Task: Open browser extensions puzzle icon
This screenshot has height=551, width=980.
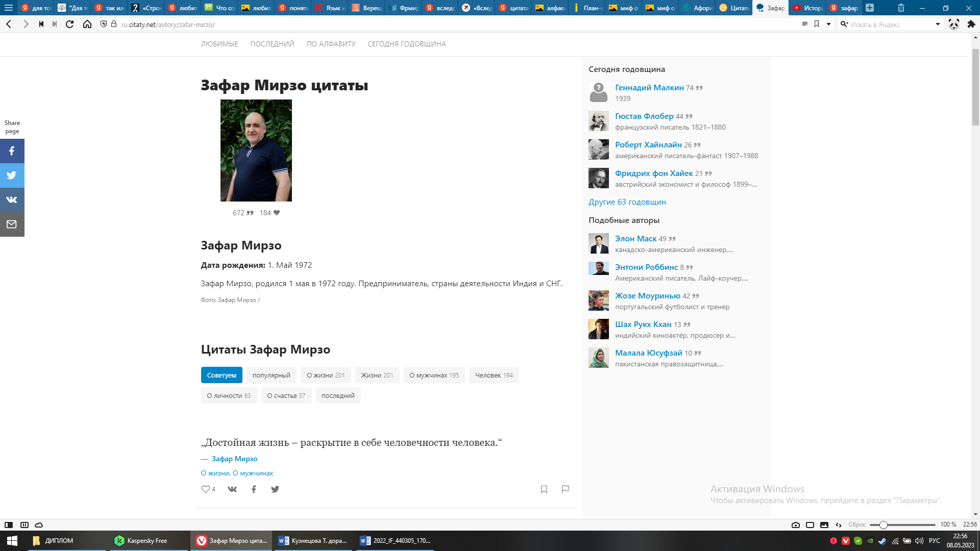Action: click(x=971, y=24)
